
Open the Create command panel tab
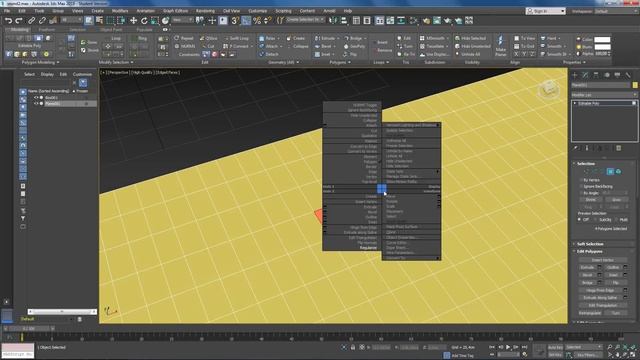575,75
